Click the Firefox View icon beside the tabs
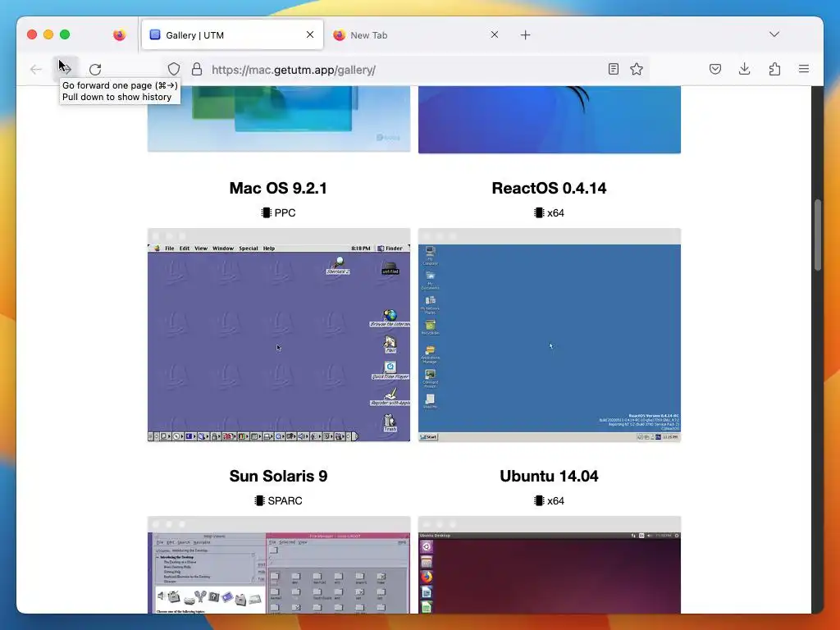The height and width of the screenshot is (630, 840). click(x=120, y=34)
